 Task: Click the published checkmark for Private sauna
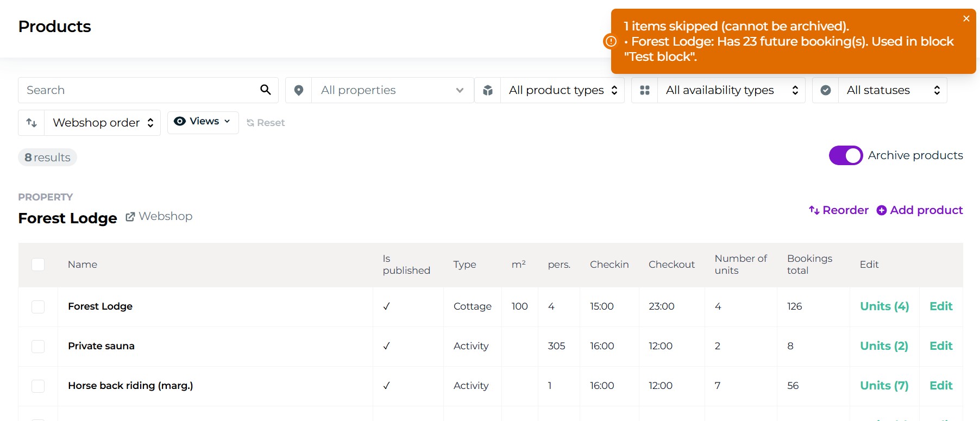tap(386, 346)
